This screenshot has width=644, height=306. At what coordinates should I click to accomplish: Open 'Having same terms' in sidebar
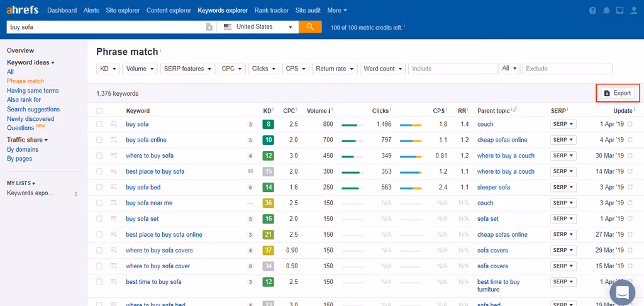(x=33, y=91)
